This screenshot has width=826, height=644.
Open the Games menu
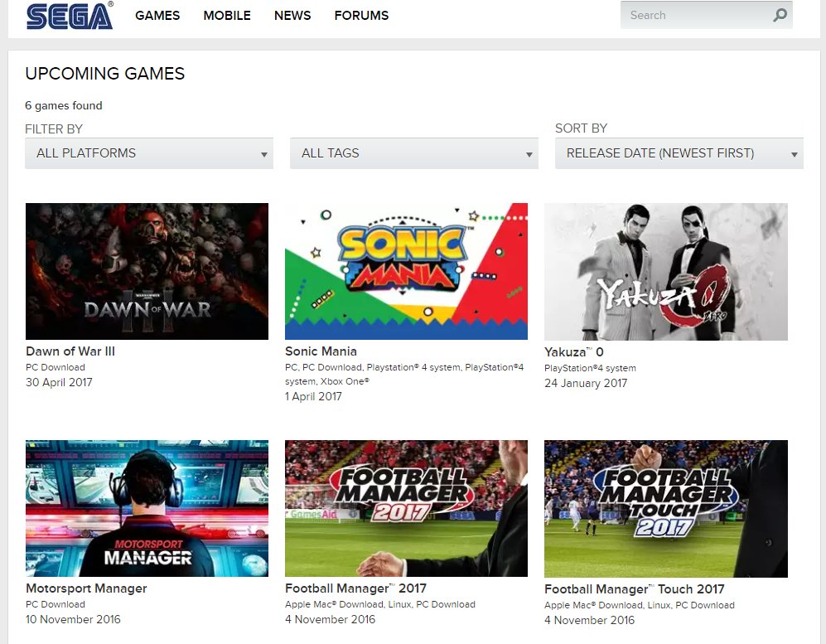pyautogui.click(x=157, y=16)
